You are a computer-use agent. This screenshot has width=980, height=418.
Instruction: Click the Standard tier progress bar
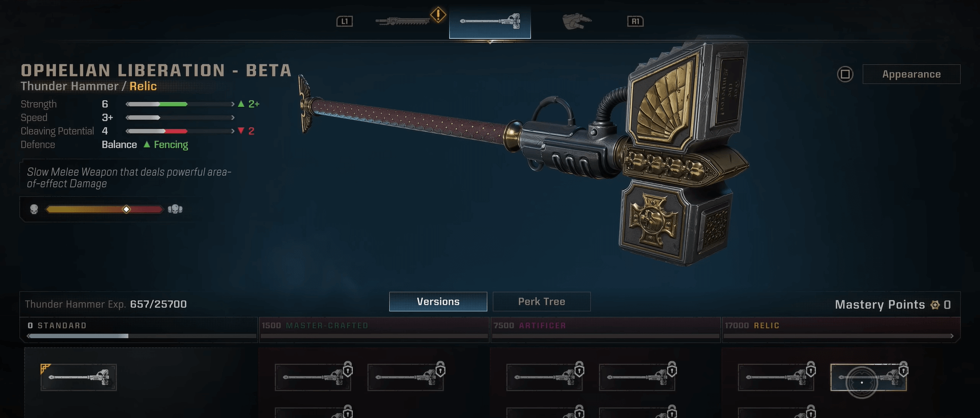(142, 336)
